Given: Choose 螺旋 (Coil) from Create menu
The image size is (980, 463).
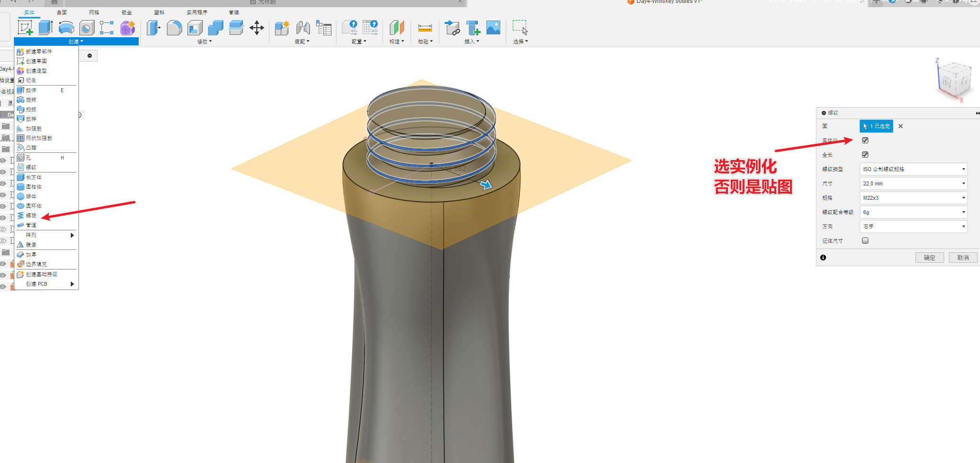Looking at the screenshot, I should coord(31,215).
